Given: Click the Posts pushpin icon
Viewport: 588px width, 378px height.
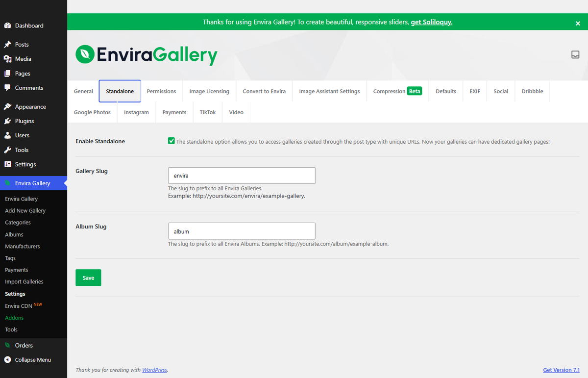Looking at the screenshot, I should (7, 45).
